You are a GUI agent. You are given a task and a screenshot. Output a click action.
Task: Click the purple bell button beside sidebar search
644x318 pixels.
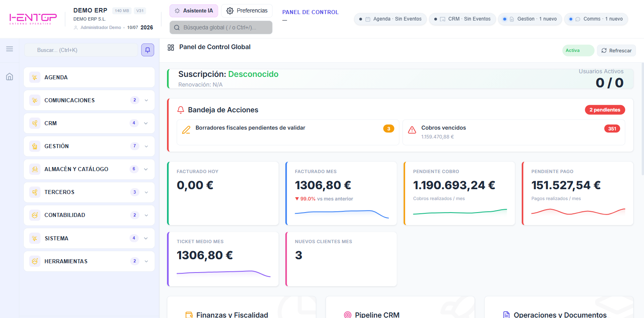[148, 50]
